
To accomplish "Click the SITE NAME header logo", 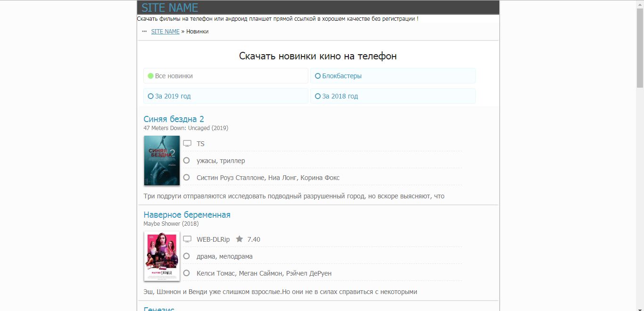I will tap(170, 8).
